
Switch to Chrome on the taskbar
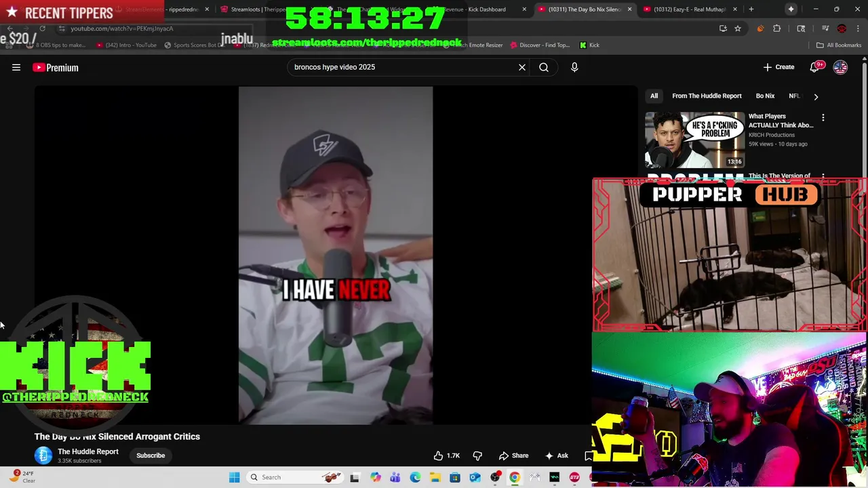(x=515, y=477)
